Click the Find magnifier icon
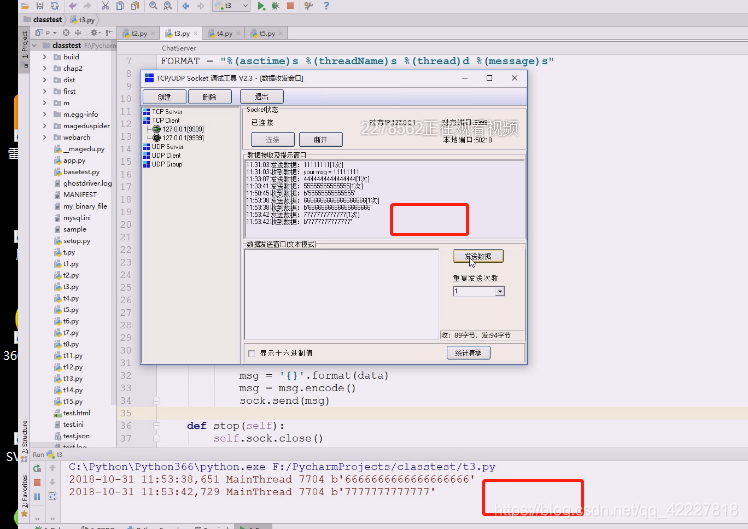 pyautogui.click(x=153, y=6)
